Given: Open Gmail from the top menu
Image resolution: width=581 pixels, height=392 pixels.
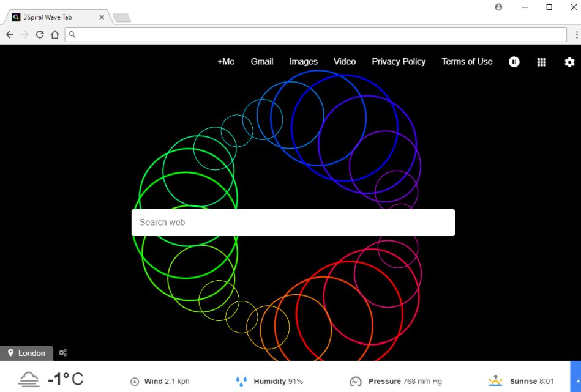Looking at the screenshot, I should coord(261,61).
